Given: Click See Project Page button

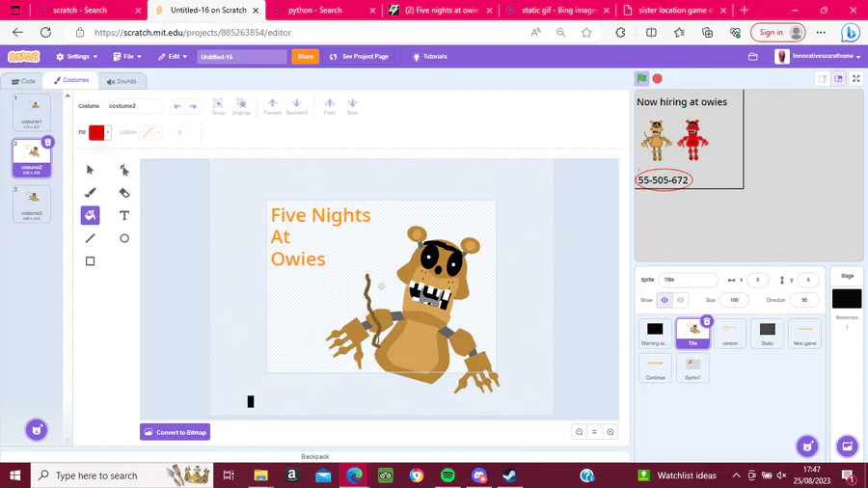Looking at the screenshot, I should pyautogui.click(x=360, y=57).
